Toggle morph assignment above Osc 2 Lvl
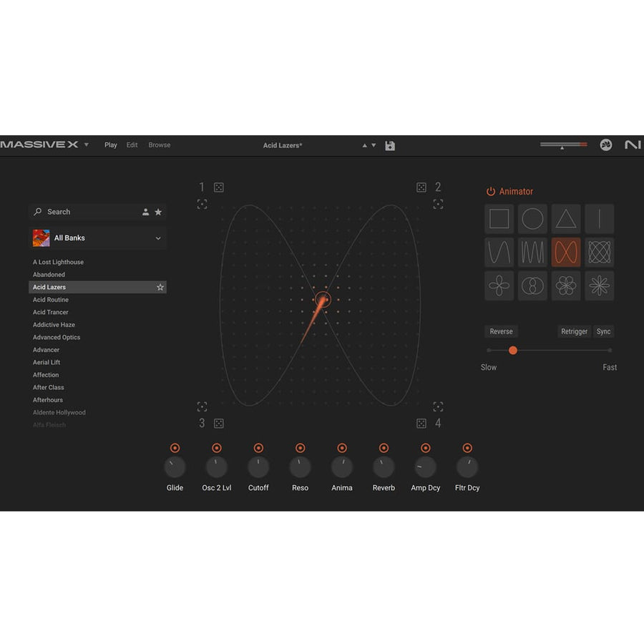 [x=216, y=448]
